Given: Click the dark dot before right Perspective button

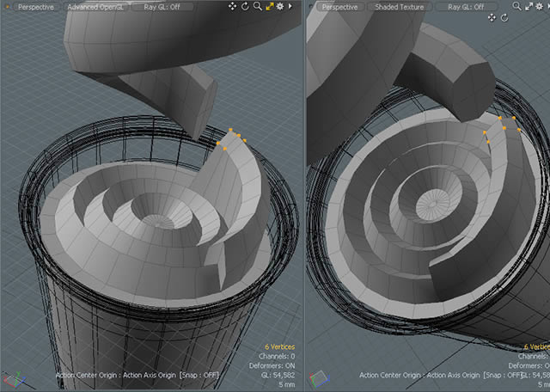Looking at the screenshot, I should (311, 7).
